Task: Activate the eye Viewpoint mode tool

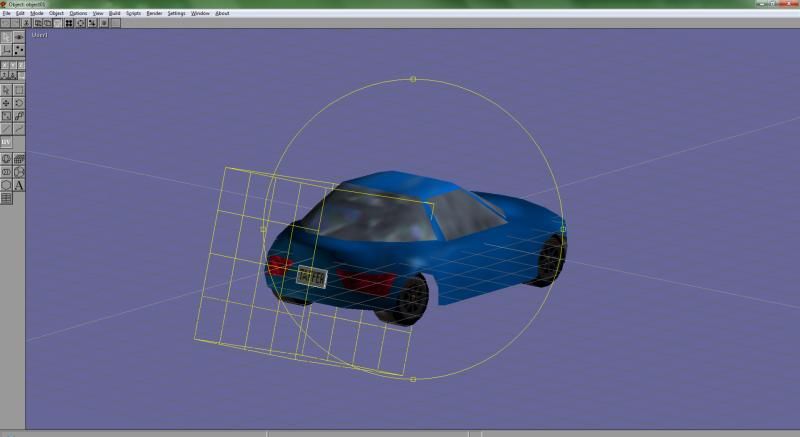Action: click(19, 37)
